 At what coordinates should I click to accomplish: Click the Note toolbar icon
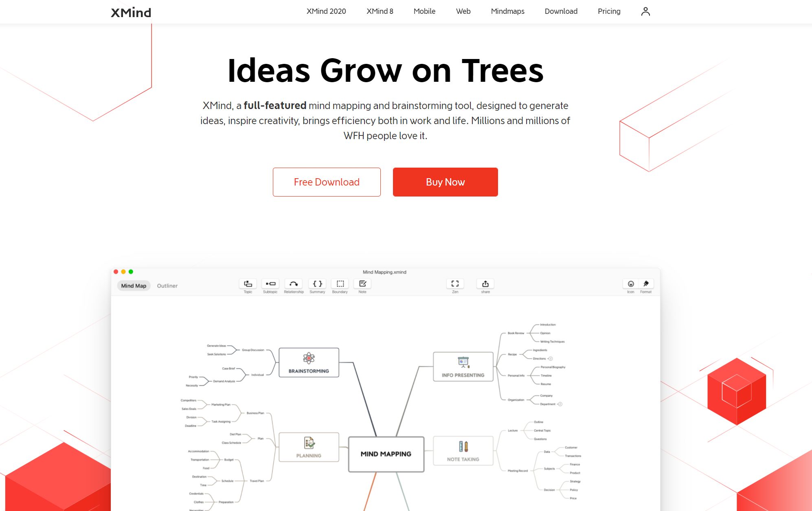click(x=362, y=284)
